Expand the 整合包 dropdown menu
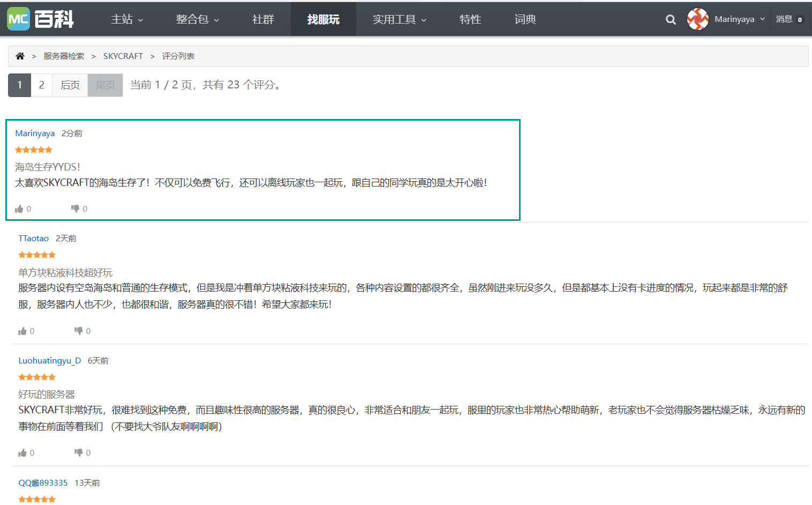Screen dimensions: 812x505 (x=198, y=19)
